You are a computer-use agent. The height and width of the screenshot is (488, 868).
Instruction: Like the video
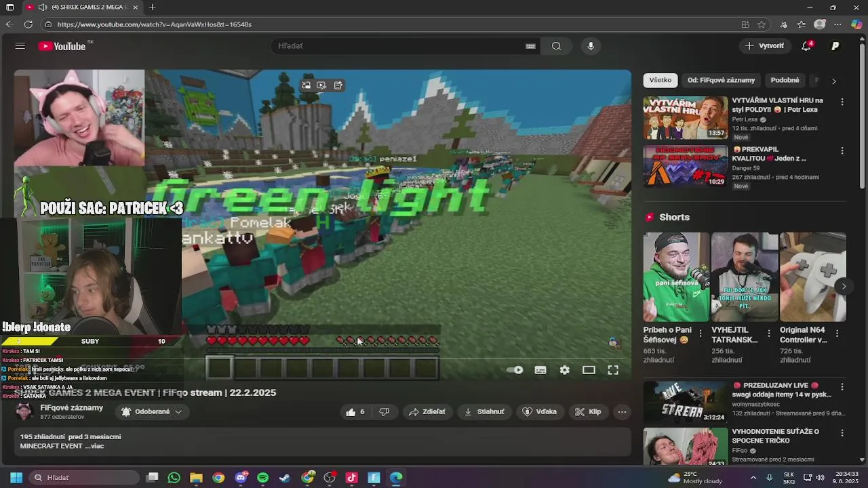(355, 411)
